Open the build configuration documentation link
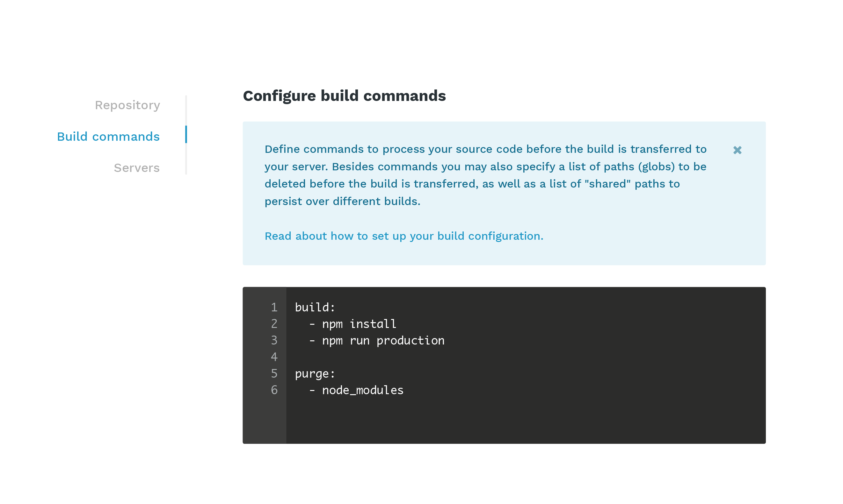Viewport: 843px width, 504px height. tap(404, 236)
